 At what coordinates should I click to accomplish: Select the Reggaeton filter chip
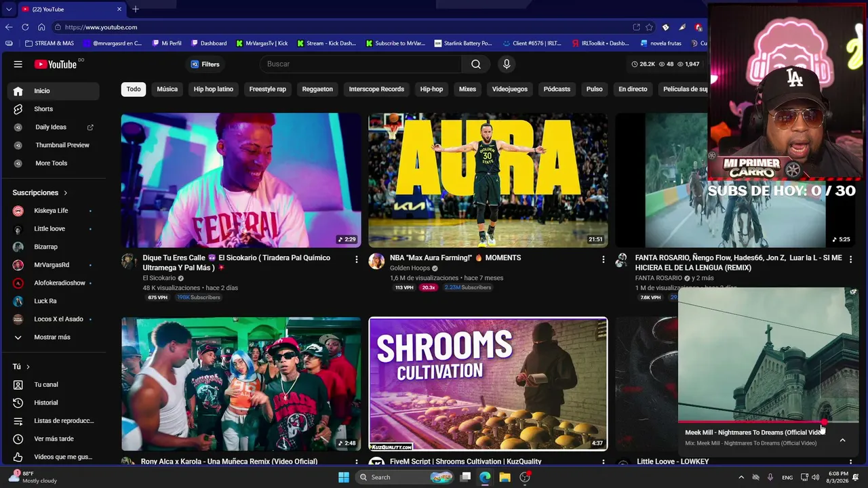[x=317, y=89]
